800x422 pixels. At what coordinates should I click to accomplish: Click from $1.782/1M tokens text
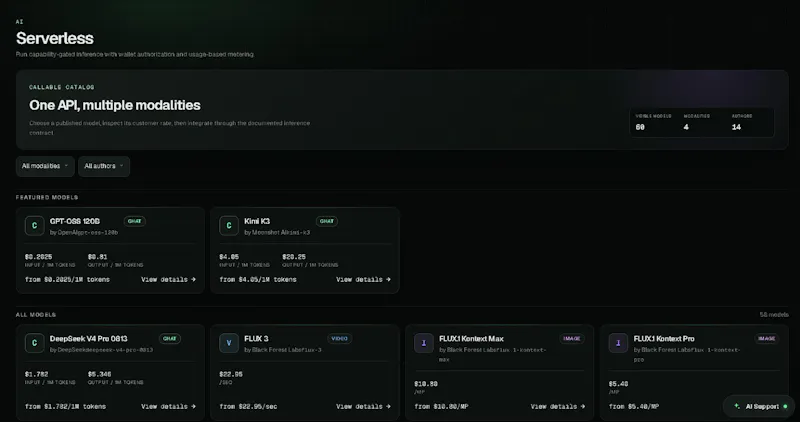click(x=66, y=407)
